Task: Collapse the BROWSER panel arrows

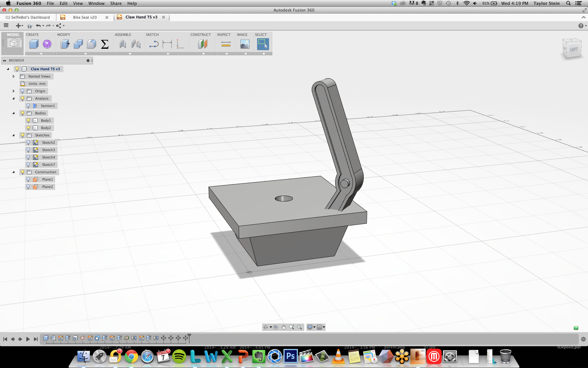Action: 4,61
